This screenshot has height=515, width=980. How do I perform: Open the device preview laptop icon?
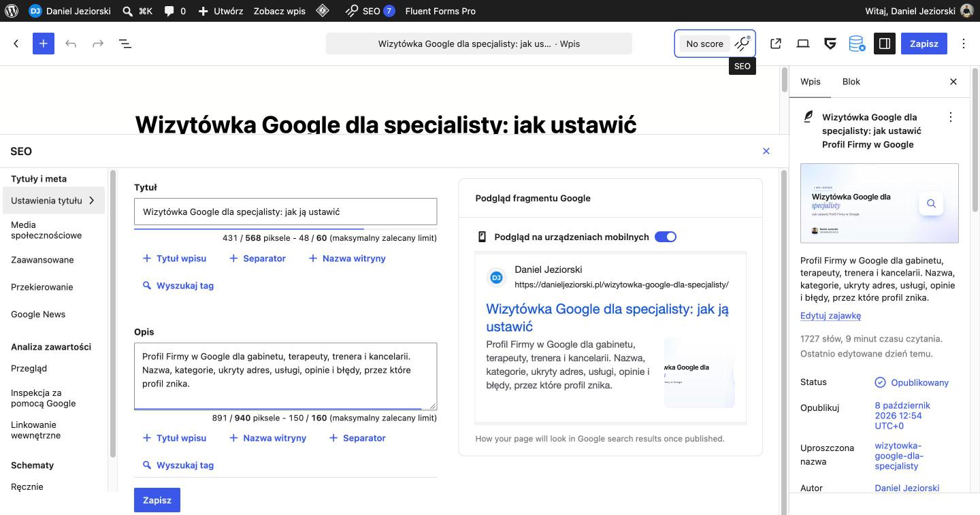pyautogui.click(x=803, y=44)
